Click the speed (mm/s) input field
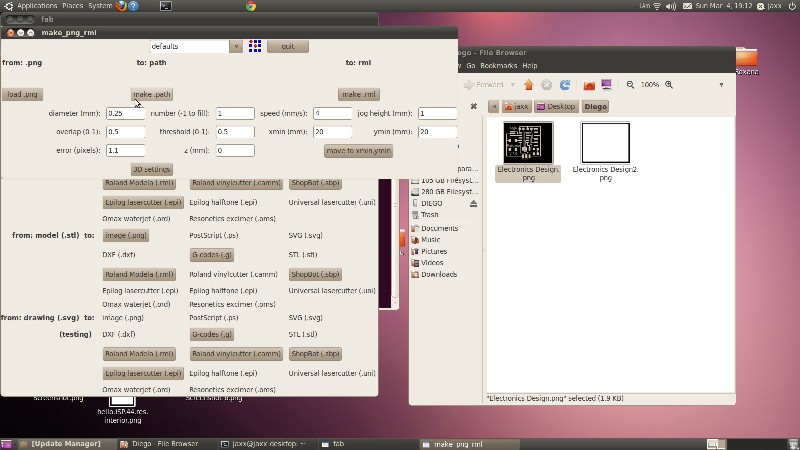The width and height of the screenshot is (800, 450). pyautogui.click(x=332, y=113)
